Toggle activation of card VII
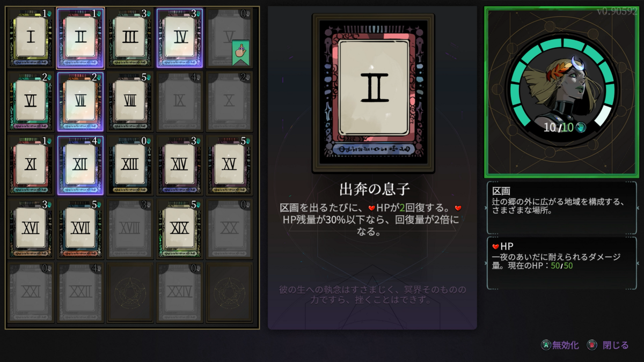This screenshot has width=644, height=362. pos(80,101)
